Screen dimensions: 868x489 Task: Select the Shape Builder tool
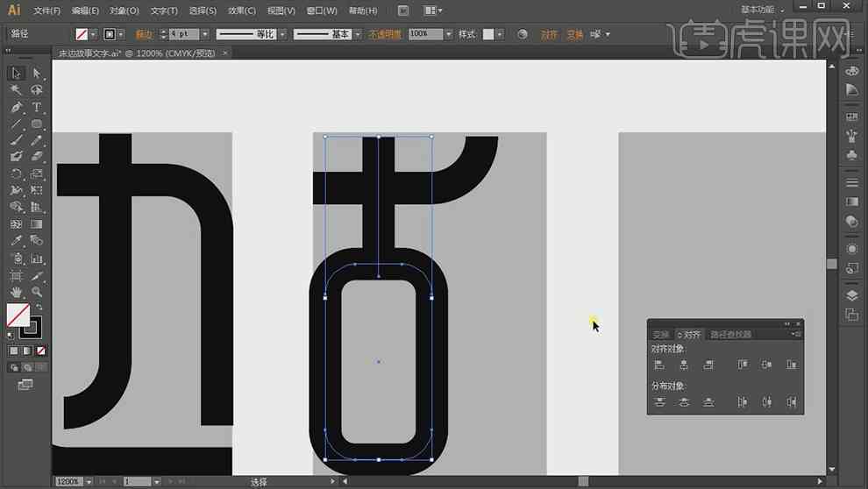(x=16, y=207)
